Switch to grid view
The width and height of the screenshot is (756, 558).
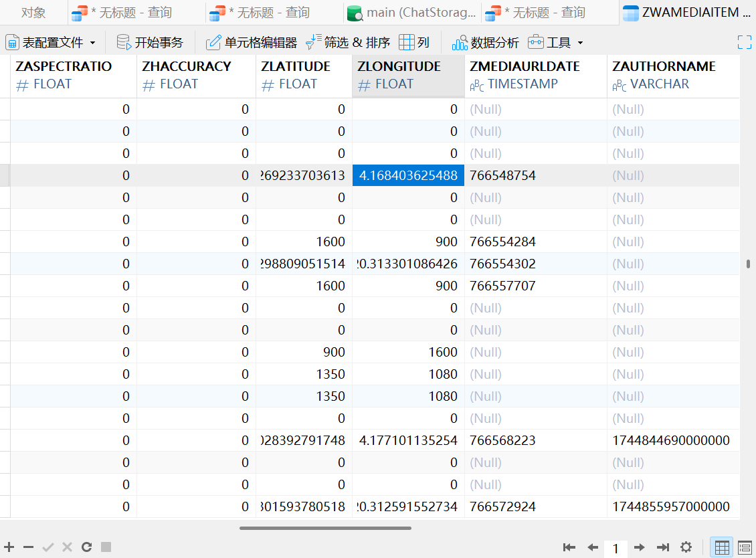[x=722, y=547]
